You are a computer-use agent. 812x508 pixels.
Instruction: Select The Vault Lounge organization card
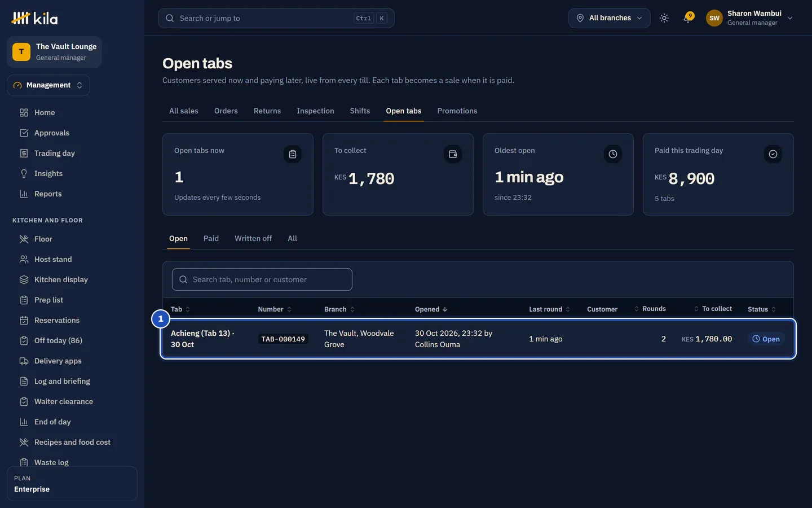(x=54, y=52)
